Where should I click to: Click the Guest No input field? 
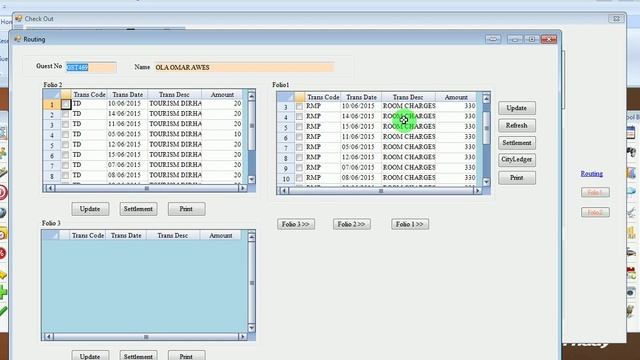(x=91, y=67)
